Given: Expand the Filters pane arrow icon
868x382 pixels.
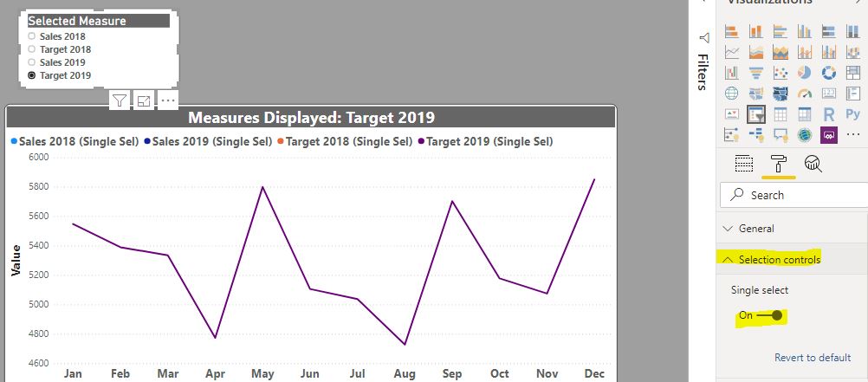Looking at the screenshot, I should 703,3.
